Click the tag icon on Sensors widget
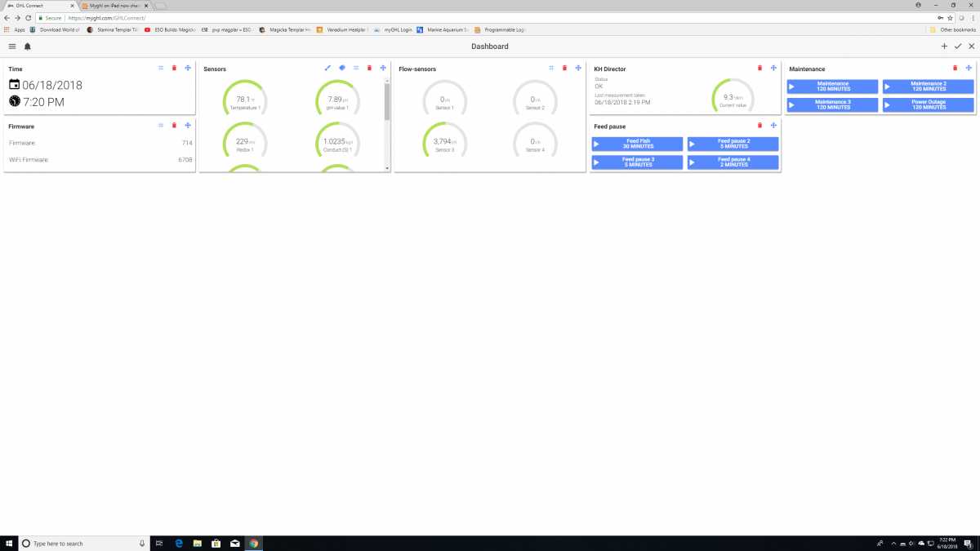Screen dimensions: 980x551 (342, 68)
